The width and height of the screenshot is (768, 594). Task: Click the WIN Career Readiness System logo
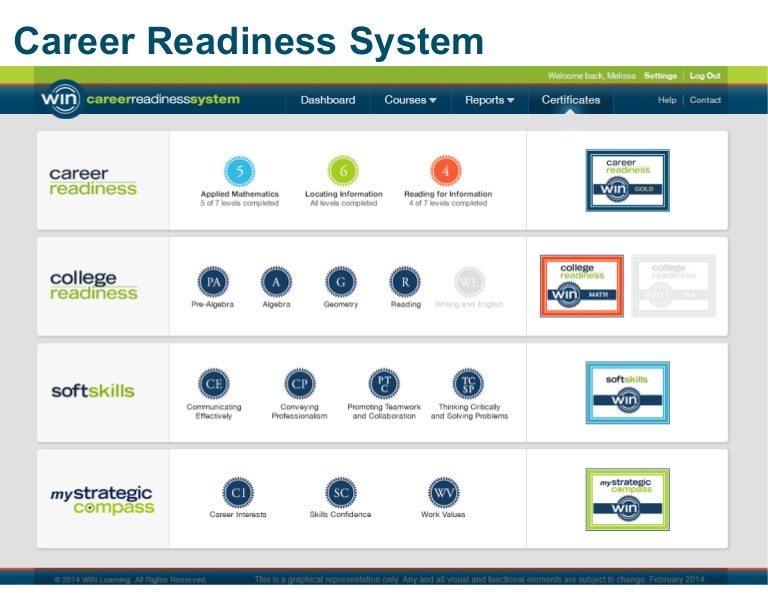pos(140,100)
